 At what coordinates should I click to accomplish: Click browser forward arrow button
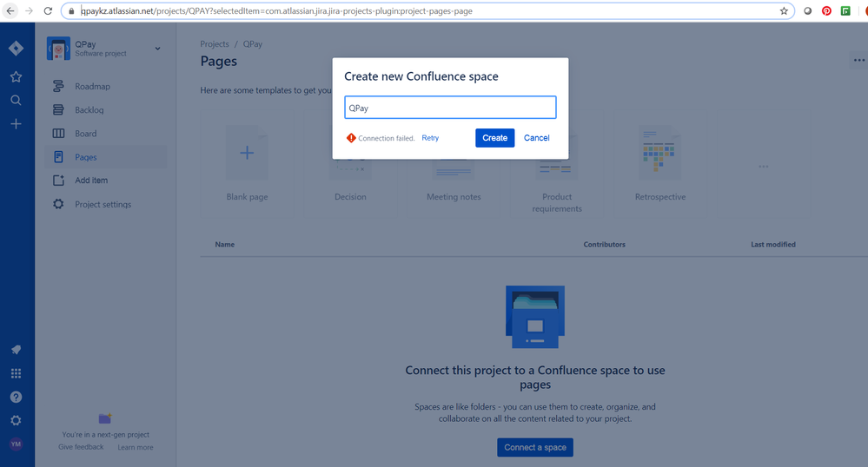coord(30,11)
